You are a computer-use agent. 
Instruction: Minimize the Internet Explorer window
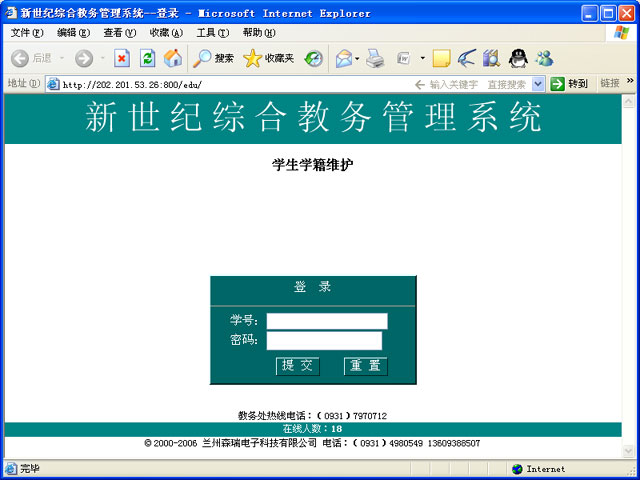[589, 13]
